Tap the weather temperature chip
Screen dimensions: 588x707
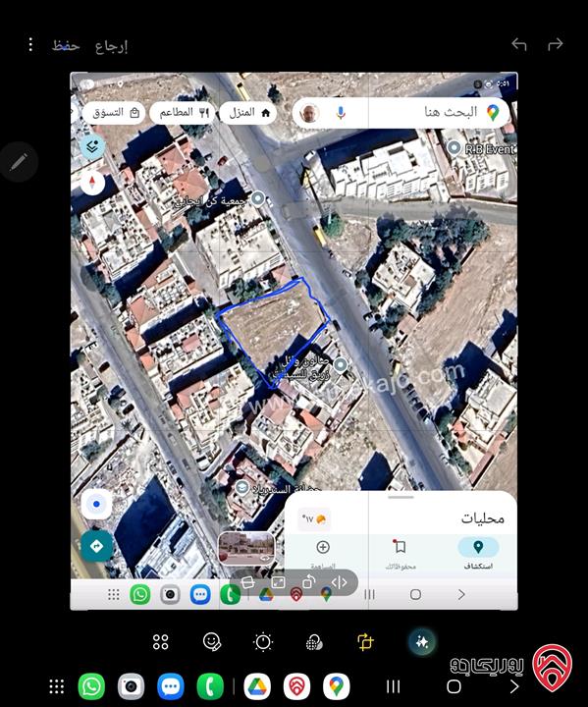[314, 519]
